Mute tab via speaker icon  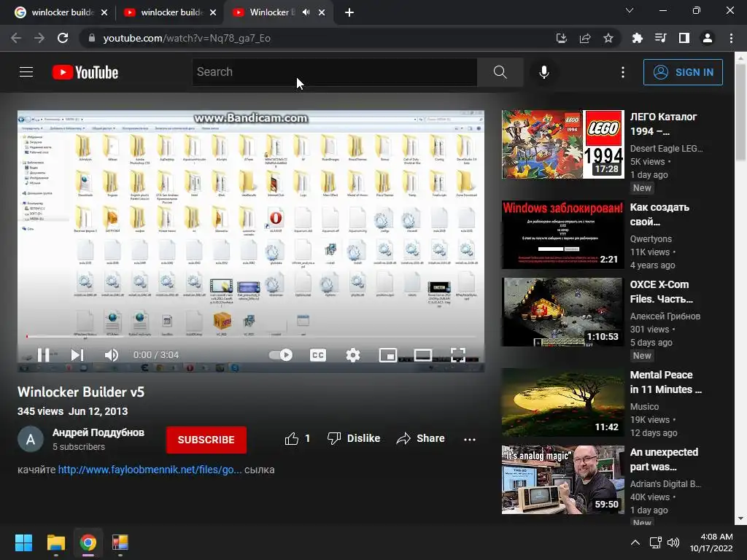(306, 12)
